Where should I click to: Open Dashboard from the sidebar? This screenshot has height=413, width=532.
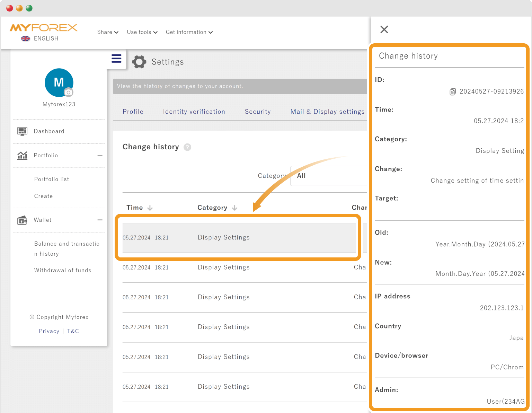[x=49, y=131]
